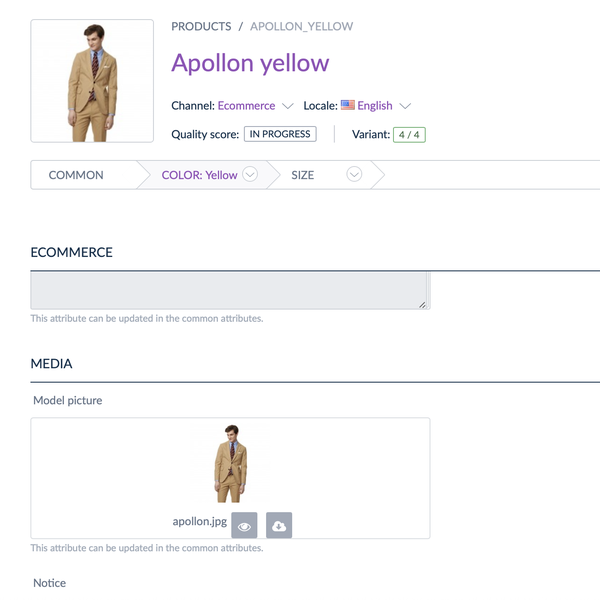Click the IN PROGRESS quality score badge
The width and height of the screenshot is (600, 600).
click(280, 134)
